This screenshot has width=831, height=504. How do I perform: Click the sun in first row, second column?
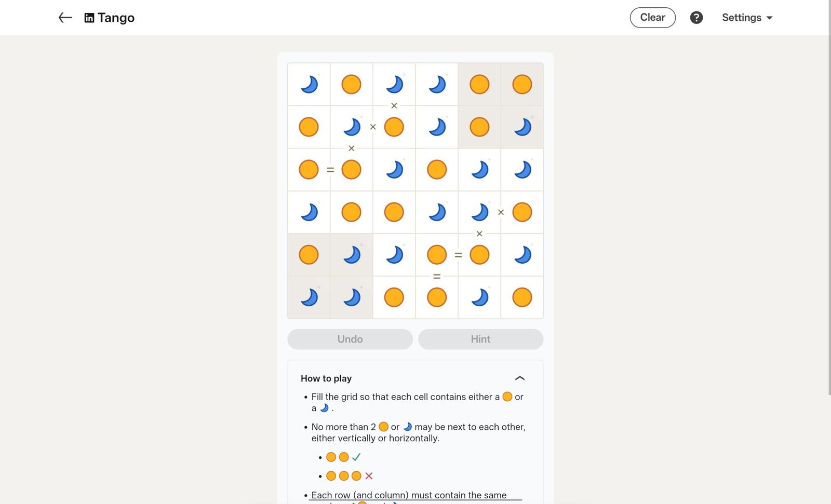[351, 84]
